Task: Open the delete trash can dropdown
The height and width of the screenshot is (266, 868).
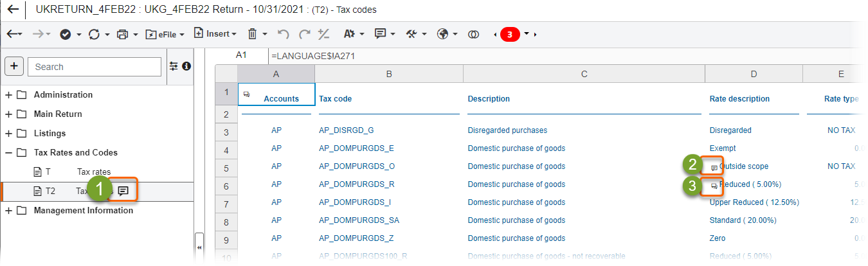Action: (257, 34)
